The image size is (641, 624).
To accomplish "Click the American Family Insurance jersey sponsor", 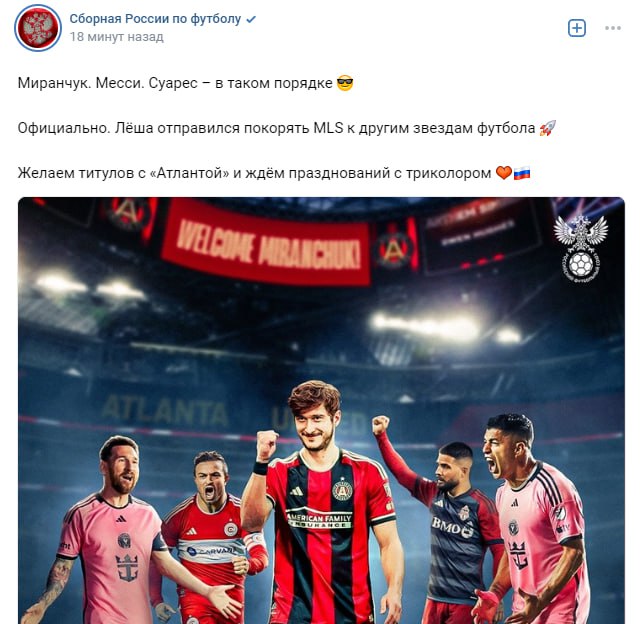I will tap(319, 519).
